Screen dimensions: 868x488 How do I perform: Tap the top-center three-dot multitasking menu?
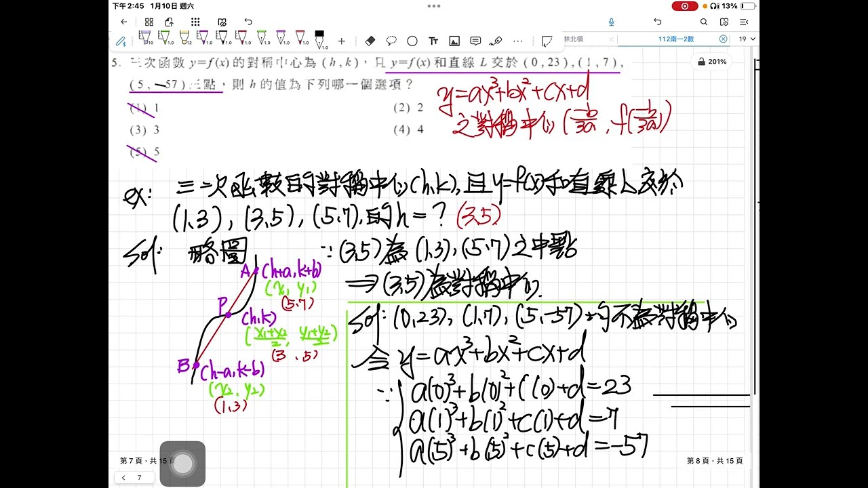(x=434, y=5)
